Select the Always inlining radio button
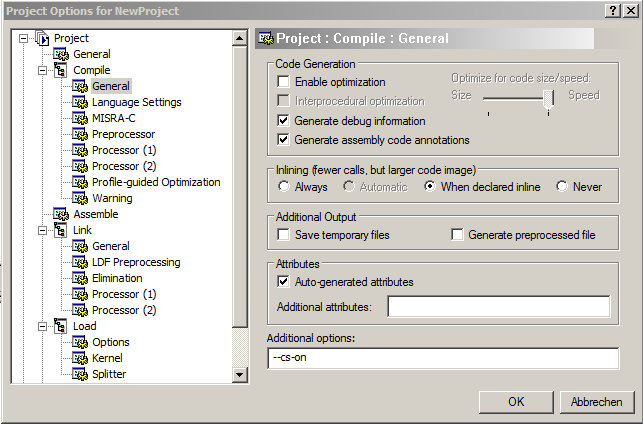Screen dimensions: 643x424 point(284,187)
